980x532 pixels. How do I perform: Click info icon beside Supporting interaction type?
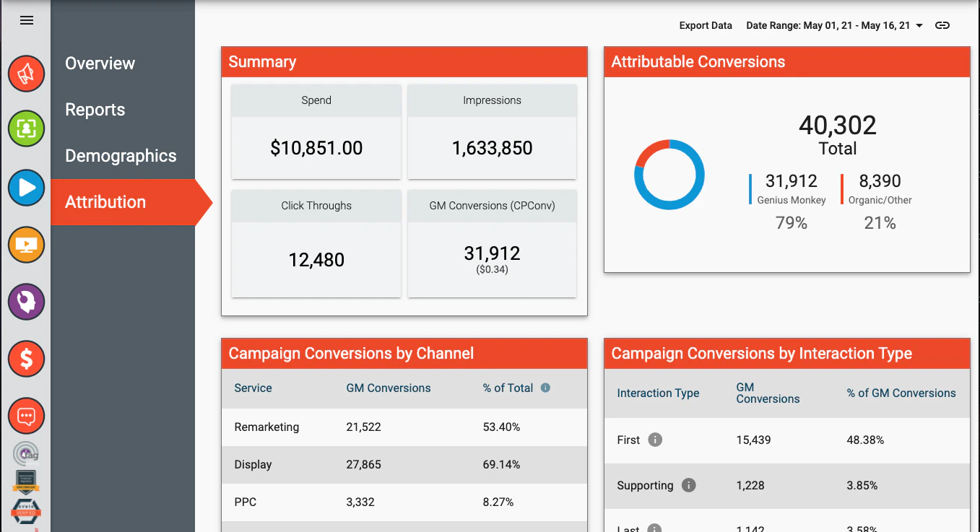click(689, 485)
